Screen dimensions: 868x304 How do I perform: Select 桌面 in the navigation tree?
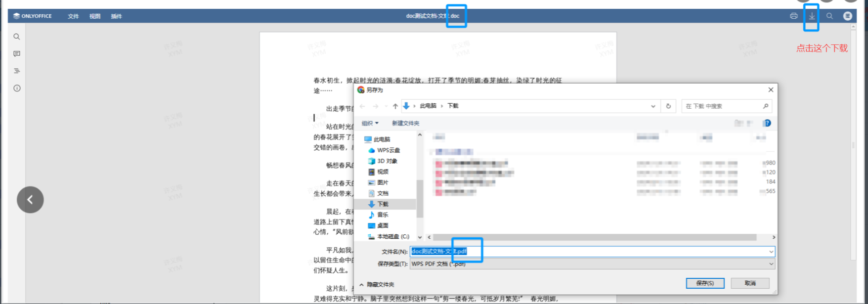[379, 226]
